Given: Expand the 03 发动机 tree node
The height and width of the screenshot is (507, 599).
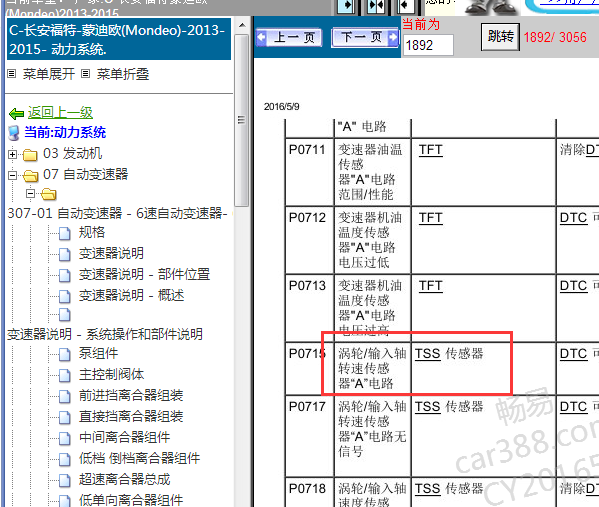Looking at the screenshot, I should (13, 154).
